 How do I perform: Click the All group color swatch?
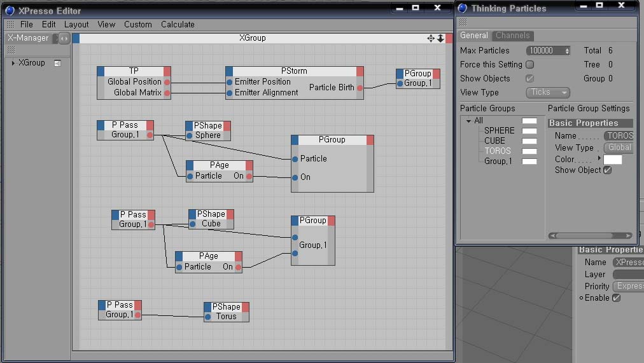(529, 121)
